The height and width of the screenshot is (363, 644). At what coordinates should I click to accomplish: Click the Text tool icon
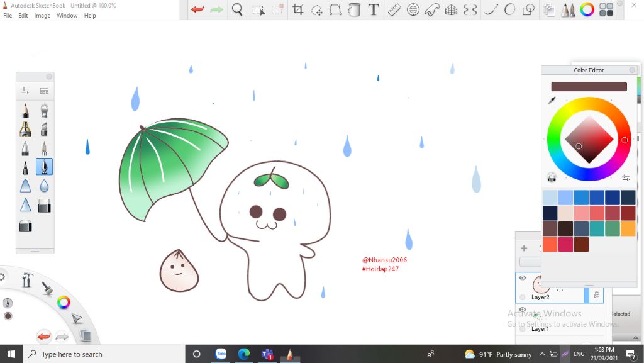pyautogui.click(x=374, y=10)
